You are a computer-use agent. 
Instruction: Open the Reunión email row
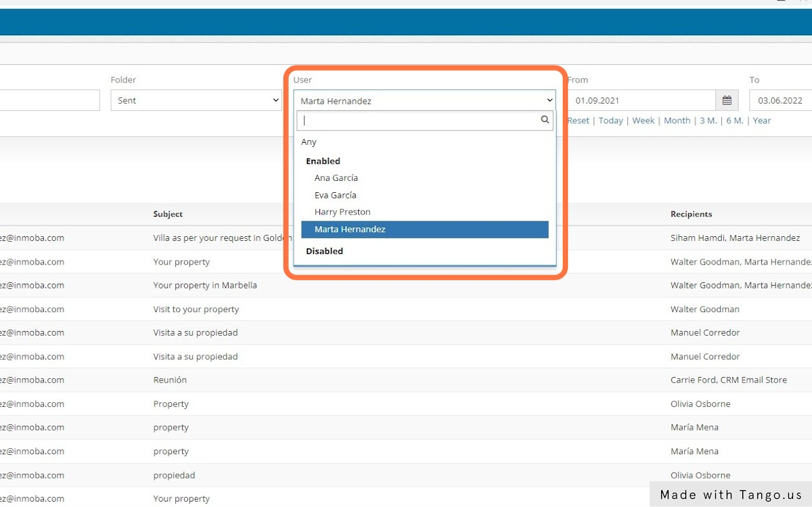[x=170, y=380]
